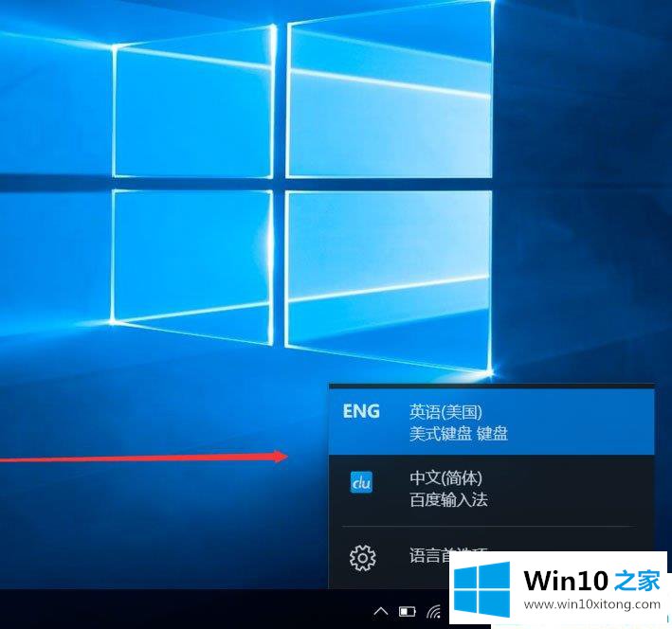Show hidden tray icons chevron
The image size is (672, 629).
pyautogui.click(x=381, y=611)
